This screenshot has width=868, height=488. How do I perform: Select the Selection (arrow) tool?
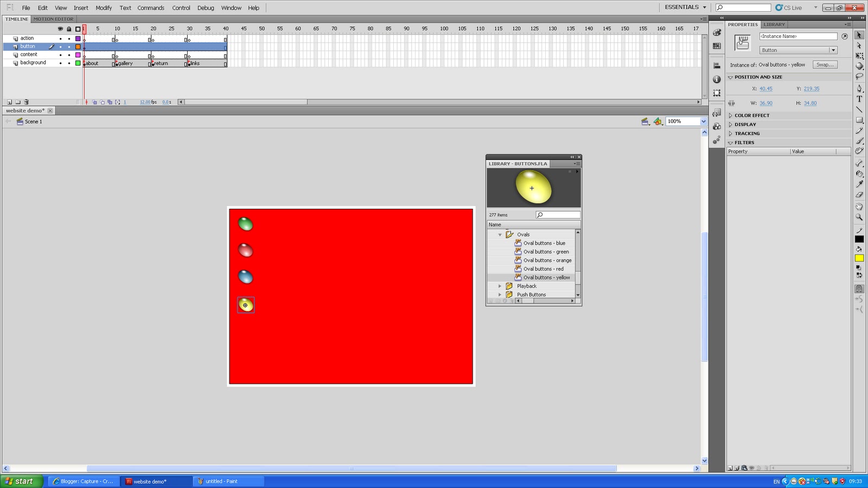coord(859,35)
